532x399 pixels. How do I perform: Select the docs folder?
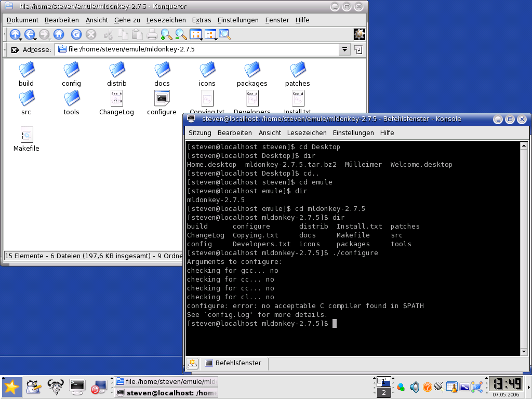pos(162,74)
